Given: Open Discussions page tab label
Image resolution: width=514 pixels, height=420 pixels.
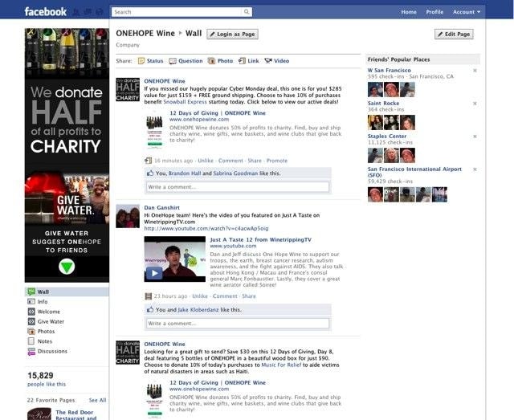Looking at the screenshot, I should [x=52, y=351].
